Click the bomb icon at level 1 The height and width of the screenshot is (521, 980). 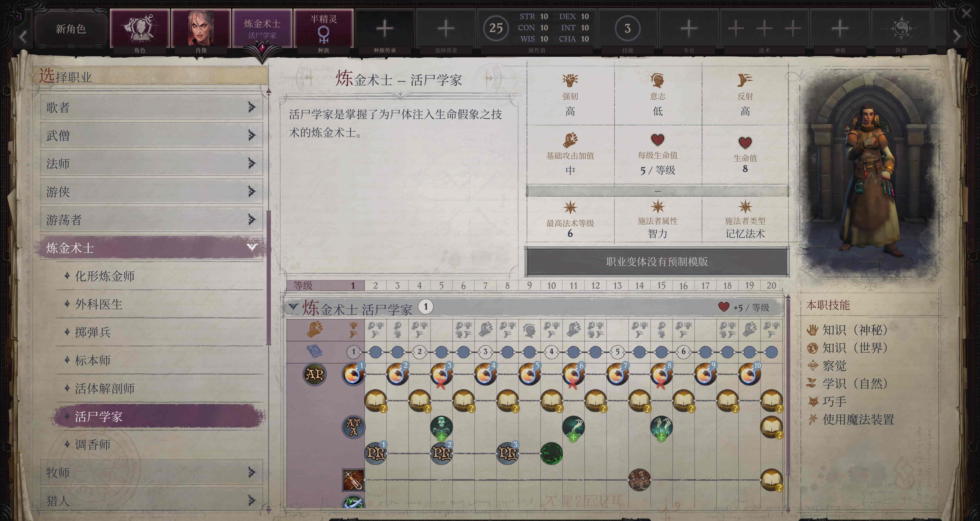point(353,374)
